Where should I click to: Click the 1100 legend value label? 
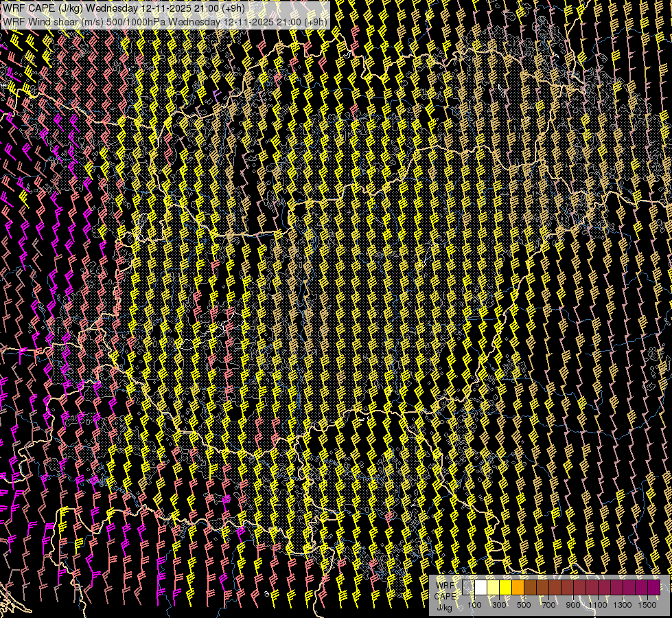[x=598, y=605]
